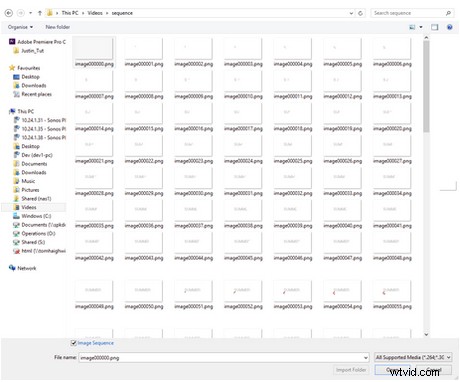
Task: Open Shared (S:) drive
Action: coord(29,242)
